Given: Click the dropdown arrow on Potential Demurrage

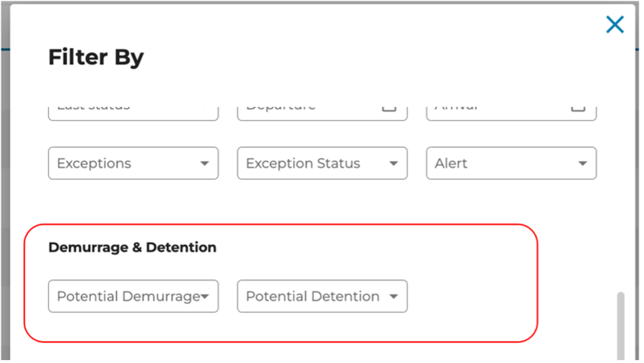Looking at the screenshot, I should click(x=204, y=296).
